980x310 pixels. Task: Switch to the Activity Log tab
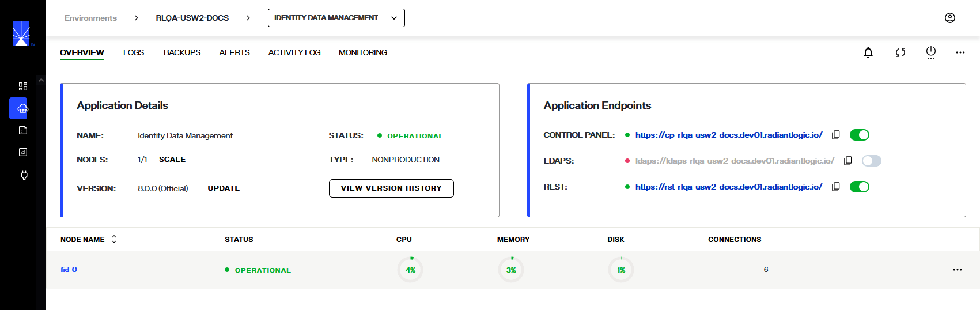pyautogui.click(x=294, y=52)
